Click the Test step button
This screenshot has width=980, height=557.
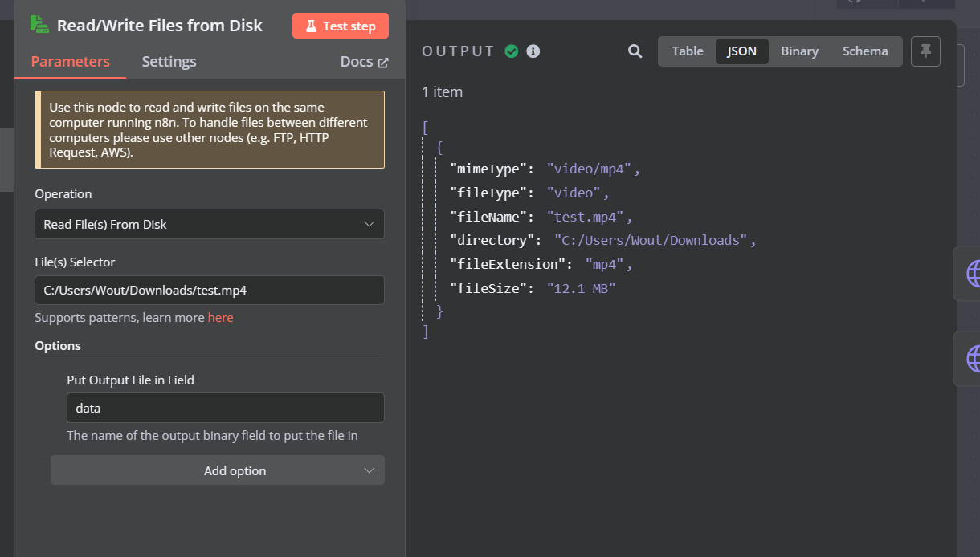341,26
